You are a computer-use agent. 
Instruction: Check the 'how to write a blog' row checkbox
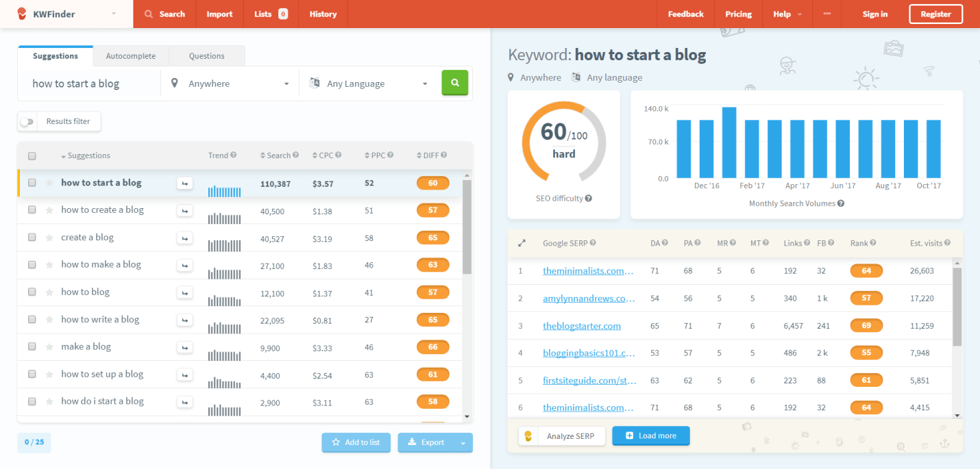pos(32,320)
